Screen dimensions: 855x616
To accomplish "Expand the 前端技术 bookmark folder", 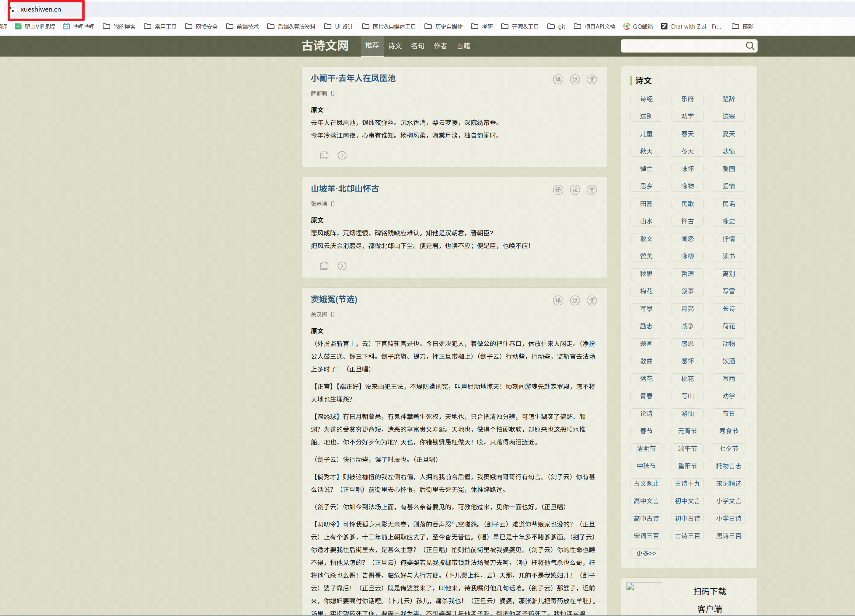I will point(243,26).
